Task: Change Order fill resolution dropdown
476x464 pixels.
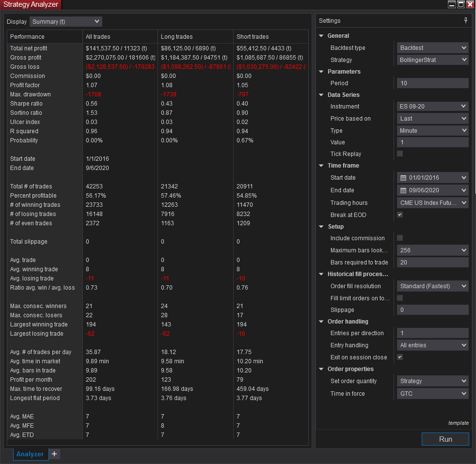Action: pyautogui.click(x=432, y=286)
